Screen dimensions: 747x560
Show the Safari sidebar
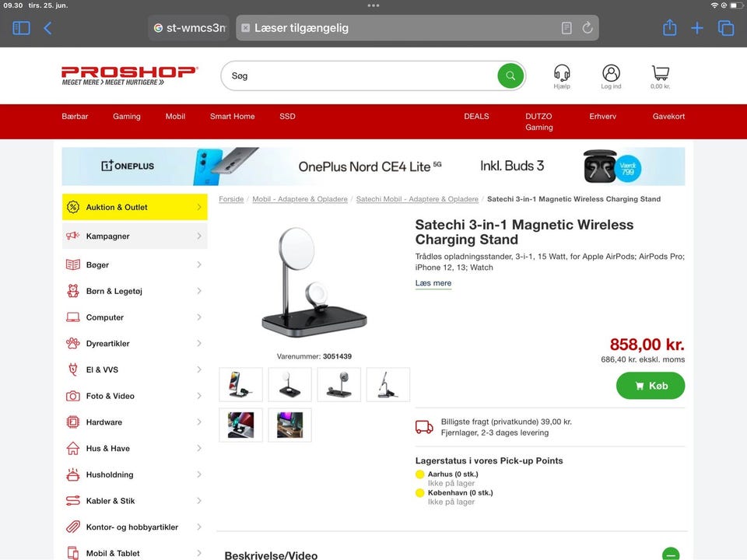click(21, 28)
